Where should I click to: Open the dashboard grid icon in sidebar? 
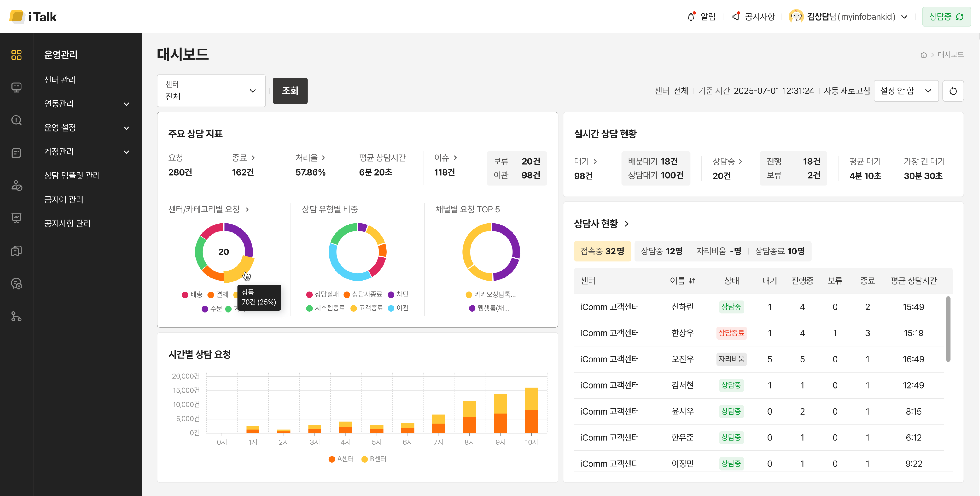click(16, 55)
